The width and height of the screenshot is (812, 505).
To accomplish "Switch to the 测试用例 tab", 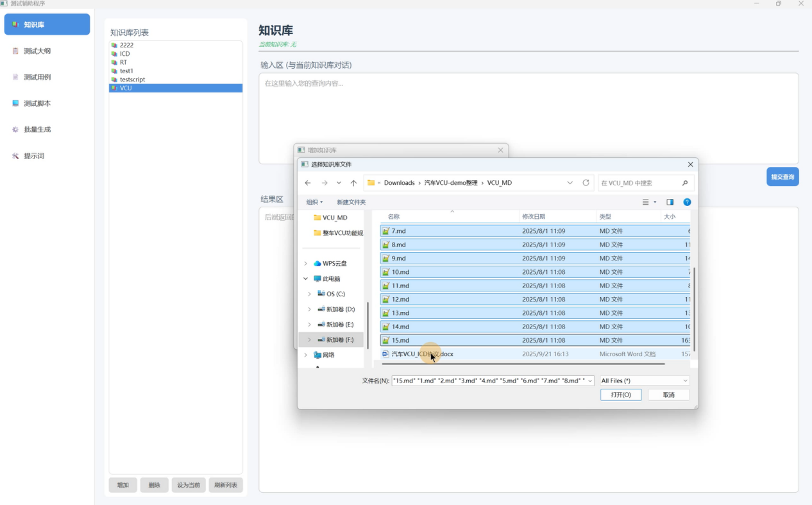I will [37, 77].
